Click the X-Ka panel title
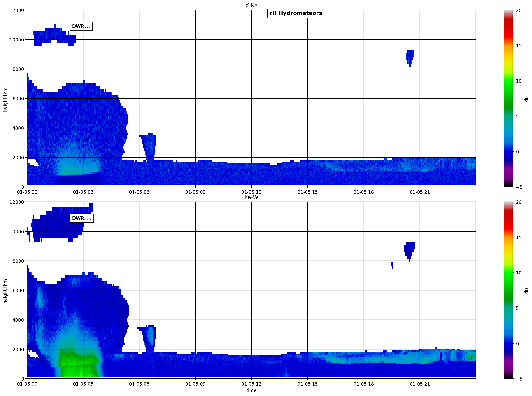Viewport: 532px width, 396px height. coord(251,6)
